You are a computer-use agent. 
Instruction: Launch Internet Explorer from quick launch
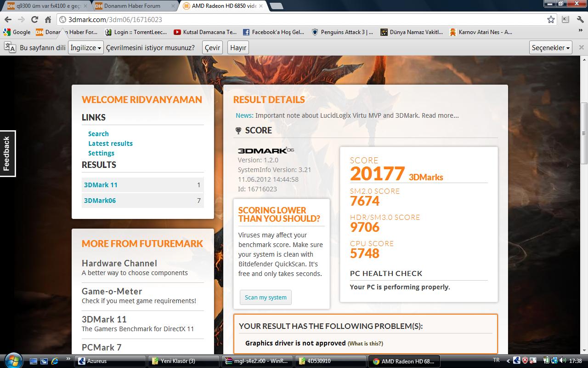[x=55, y=361]
